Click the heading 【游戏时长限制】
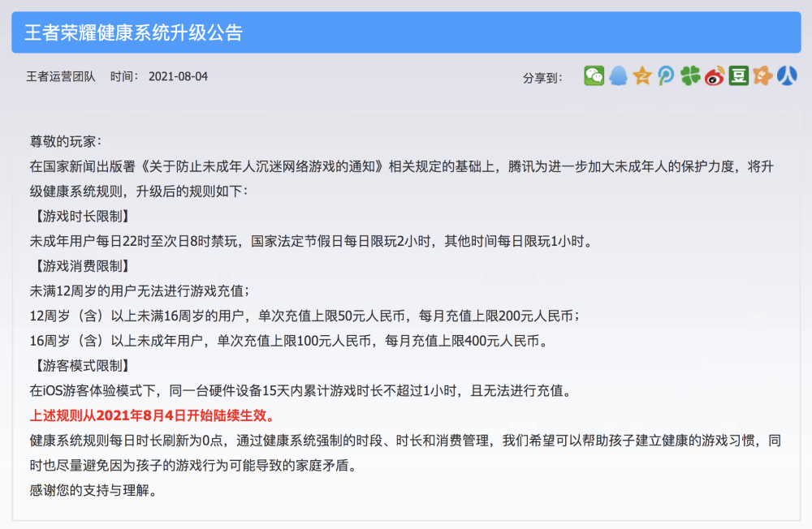812x529 pixels. click(81, 217)
